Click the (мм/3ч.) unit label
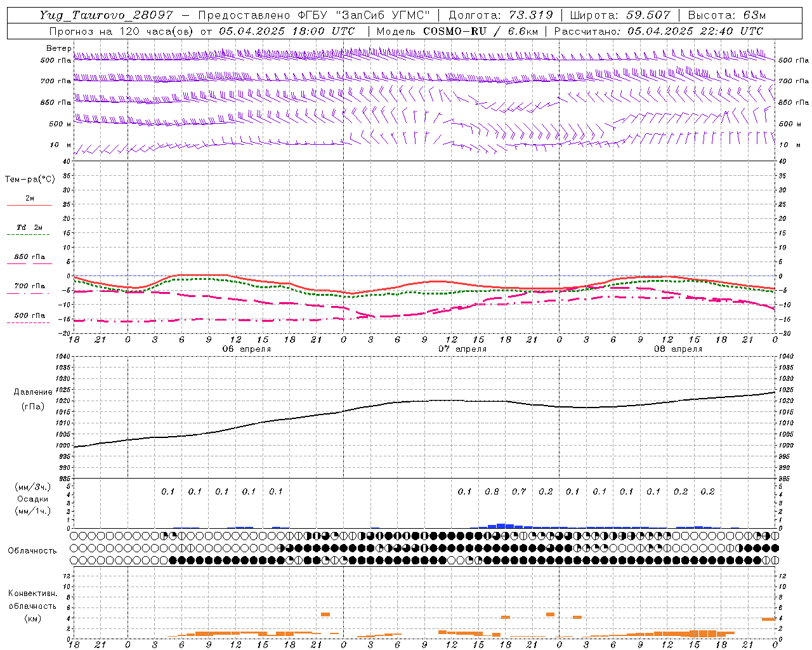 coord(33,487)
